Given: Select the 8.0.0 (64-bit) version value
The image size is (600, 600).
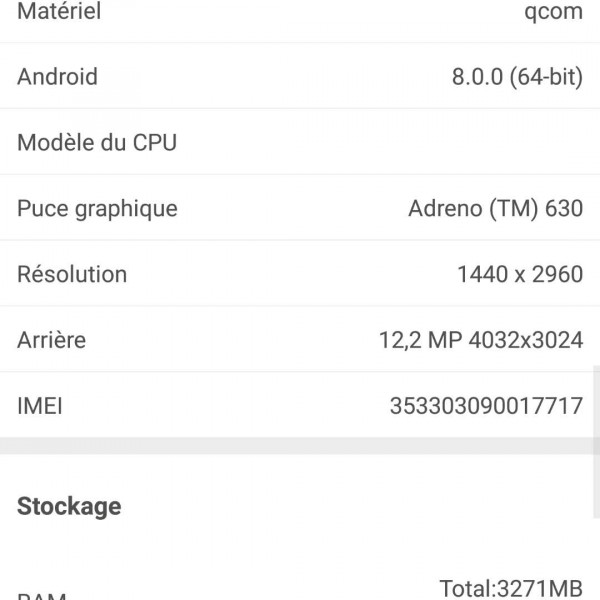Looking at the screenshot, I should [x=516, y=77].
